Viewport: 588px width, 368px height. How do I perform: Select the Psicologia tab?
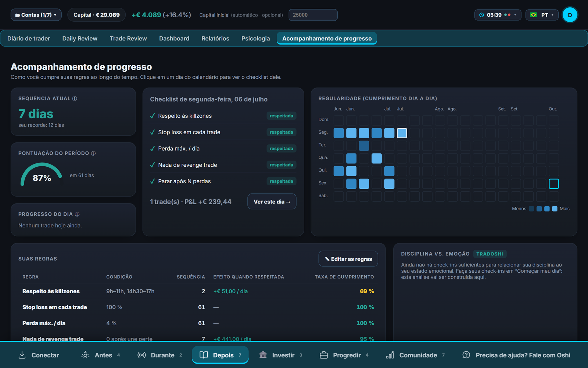[x=255, y=39]
